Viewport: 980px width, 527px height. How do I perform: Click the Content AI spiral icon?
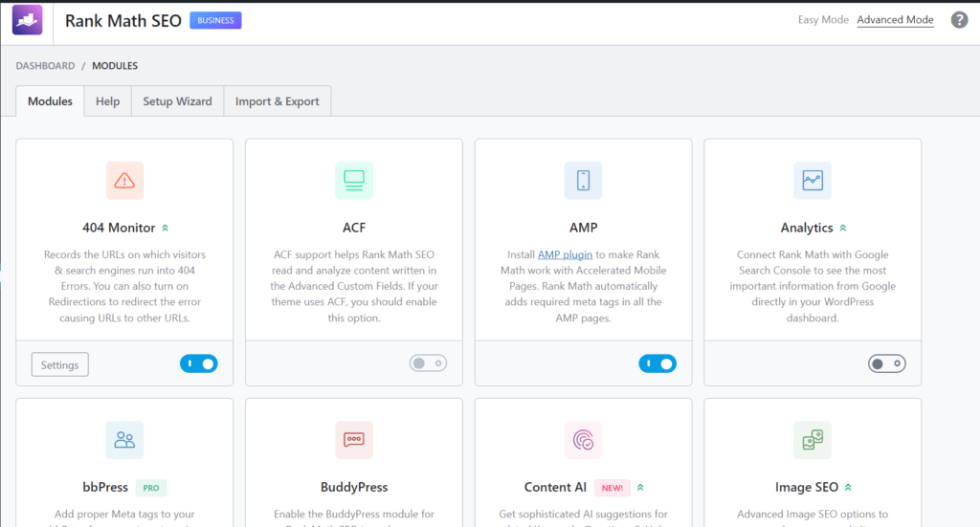(x=583, y=440)
